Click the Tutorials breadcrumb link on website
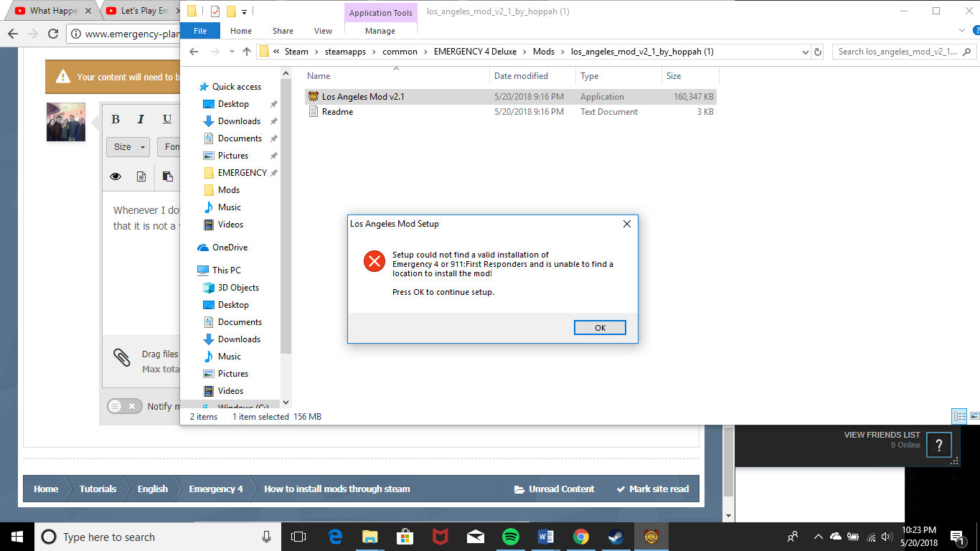The image size is (980, 551). point(98,489)
